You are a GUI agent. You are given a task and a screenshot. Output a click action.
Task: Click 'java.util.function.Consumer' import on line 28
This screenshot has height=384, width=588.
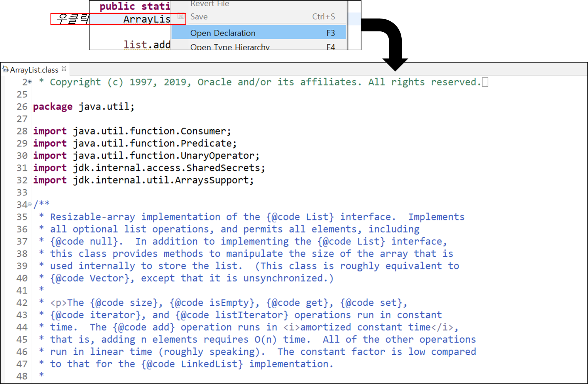149,131
